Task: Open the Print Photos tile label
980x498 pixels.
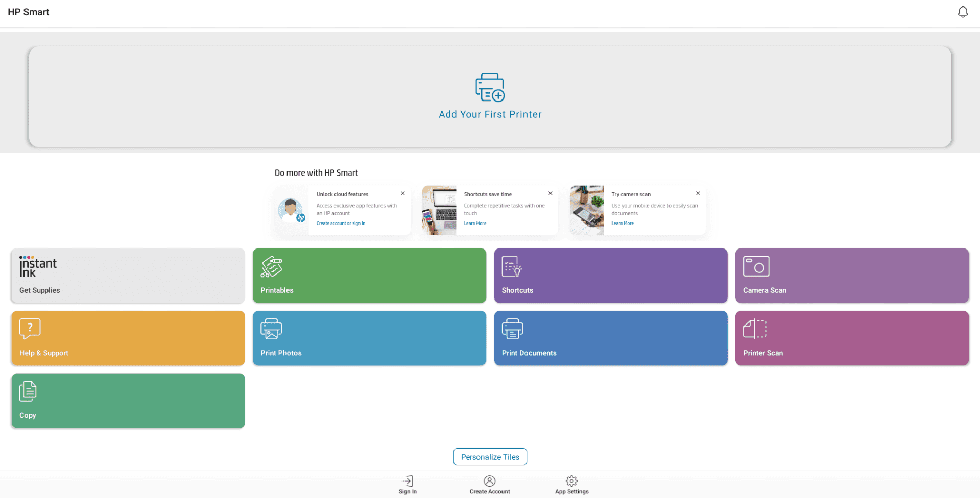Action: [x=281, y=353]
